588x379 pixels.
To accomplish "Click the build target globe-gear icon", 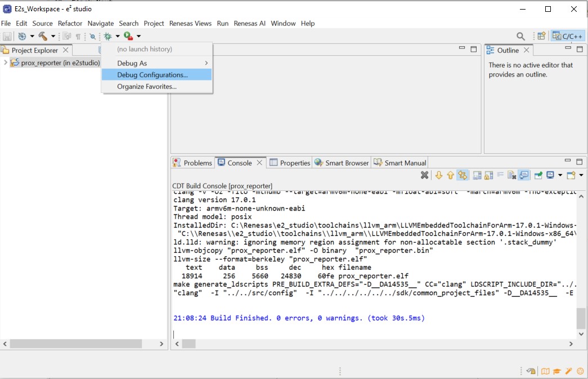I will 22,37.
